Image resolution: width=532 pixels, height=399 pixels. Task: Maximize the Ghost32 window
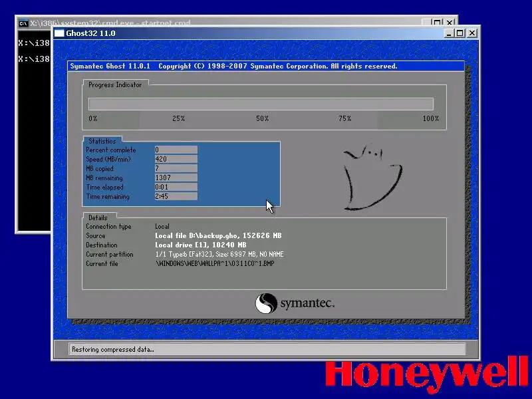(460, 33)
